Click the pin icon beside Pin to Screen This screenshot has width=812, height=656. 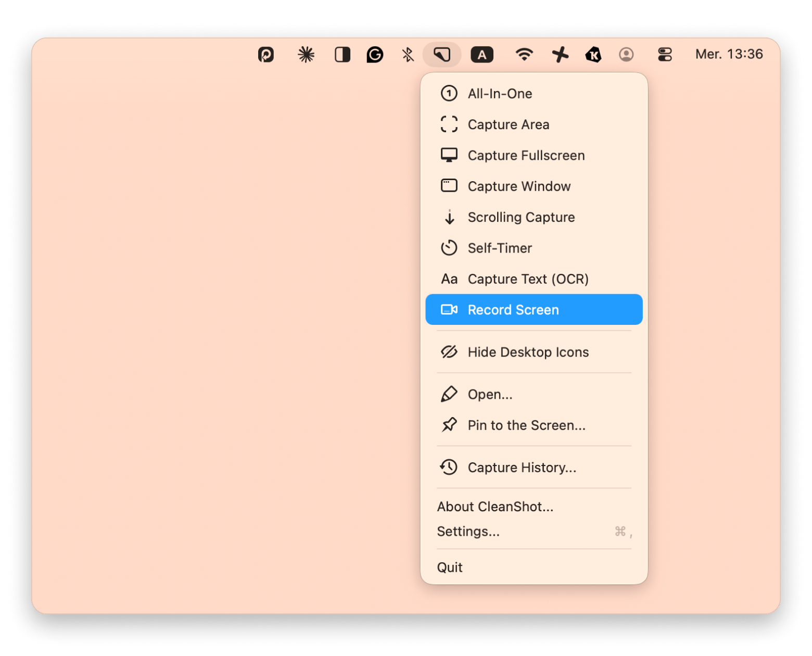tap(449, 425)
